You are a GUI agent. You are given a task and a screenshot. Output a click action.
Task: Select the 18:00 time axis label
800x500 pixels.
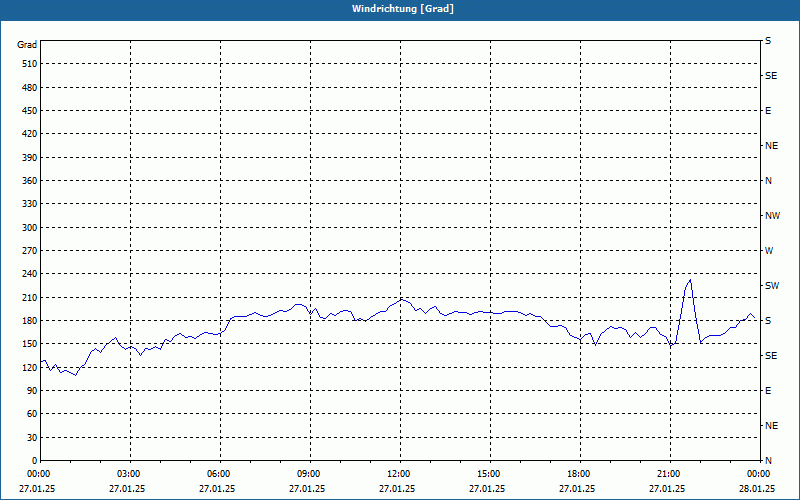click(x=580, y=474)
